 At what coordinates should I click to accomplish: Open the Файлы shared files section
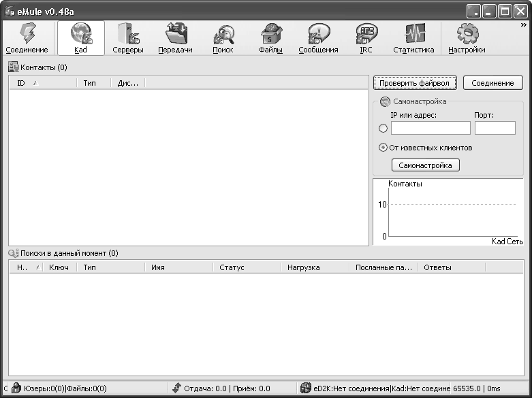tap(270, 38)
